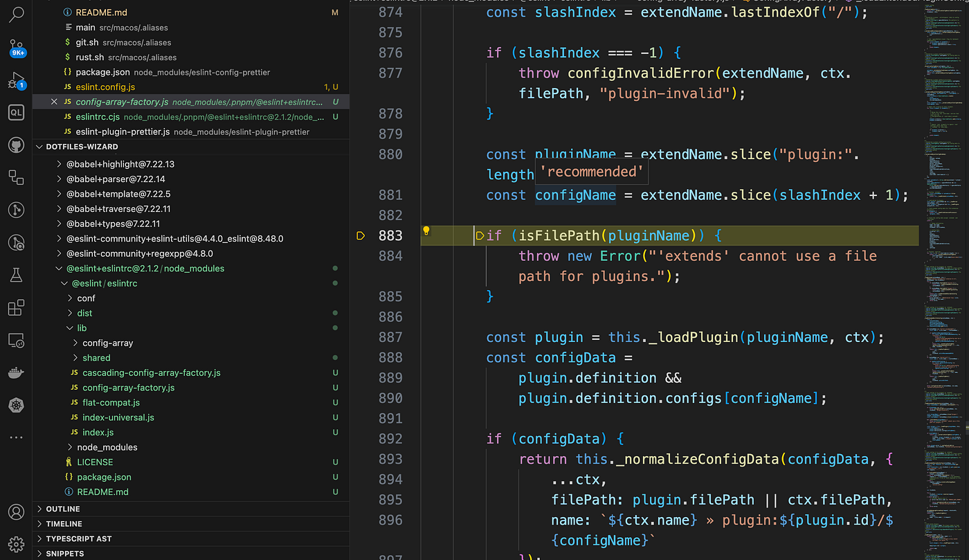
Task: Open the Accounts menu icon
Action: point(17,512)
